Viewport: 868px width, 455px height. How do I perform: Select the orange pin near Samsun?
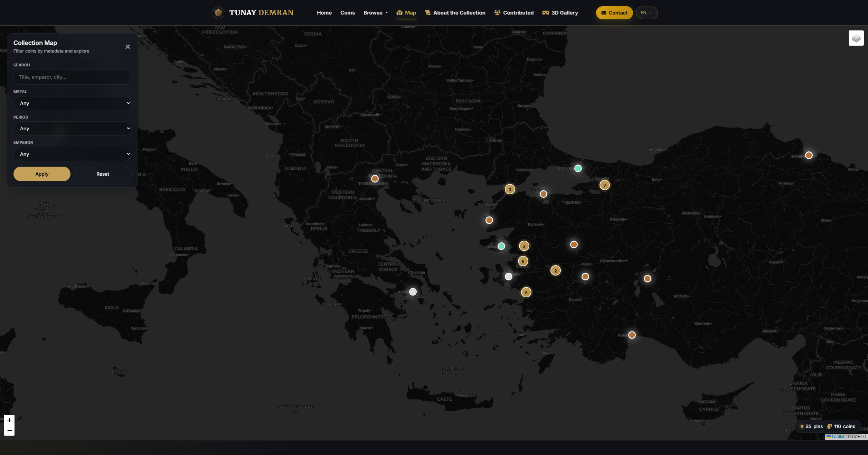pos(809,155)
